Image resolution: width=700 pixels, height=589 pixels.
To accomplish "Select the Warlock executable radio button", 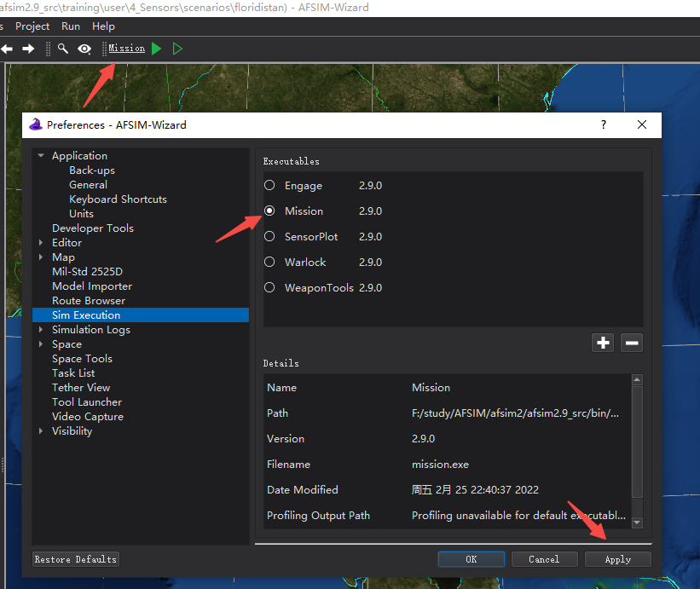I will [x=269, y=262].
